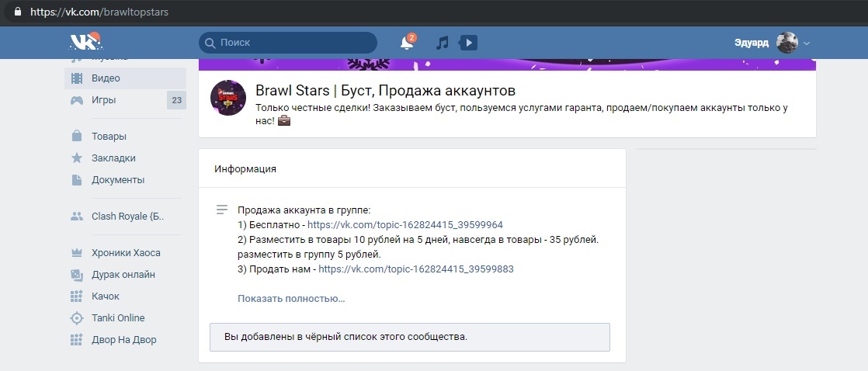This screenshot has height=371, width=868.
Task: Open Видео in the left sidebar
Action: 106,78
